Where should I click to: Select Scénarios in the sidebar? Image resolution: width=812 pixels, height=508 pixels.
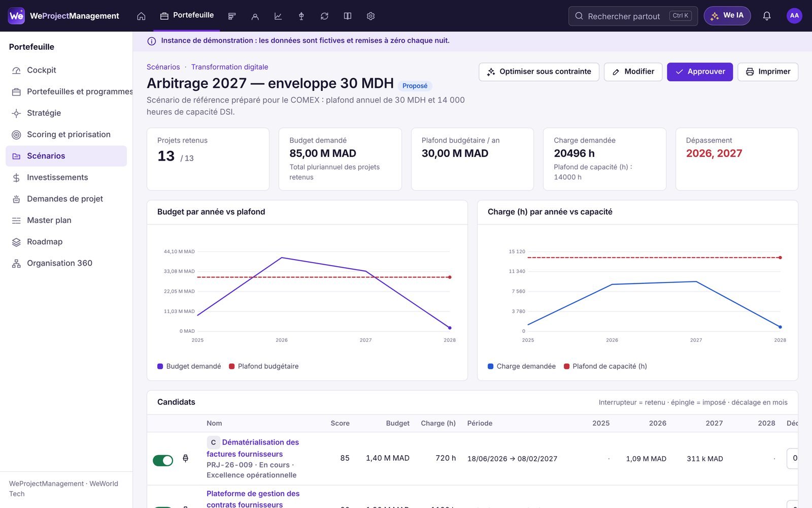pos(66,156)
